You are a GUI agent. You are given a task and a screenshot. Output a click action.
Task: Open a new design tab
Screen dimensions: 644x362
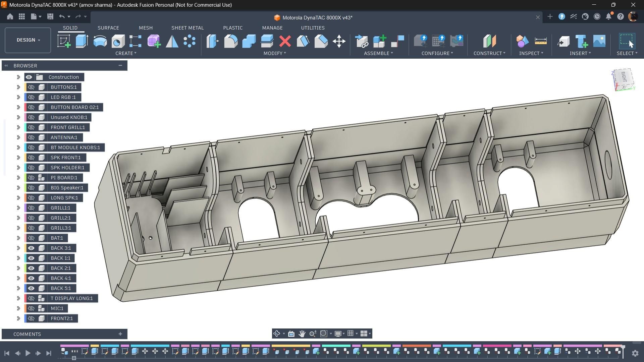pos(550,16)
